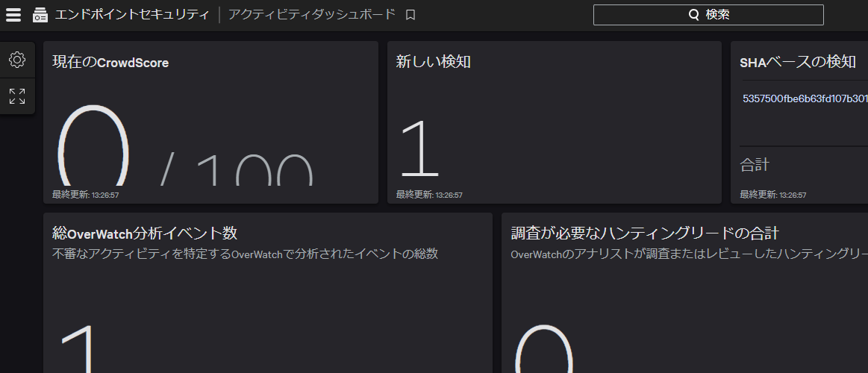
Task: Click the Endpoint Security module icon
Action: point(40,15)
